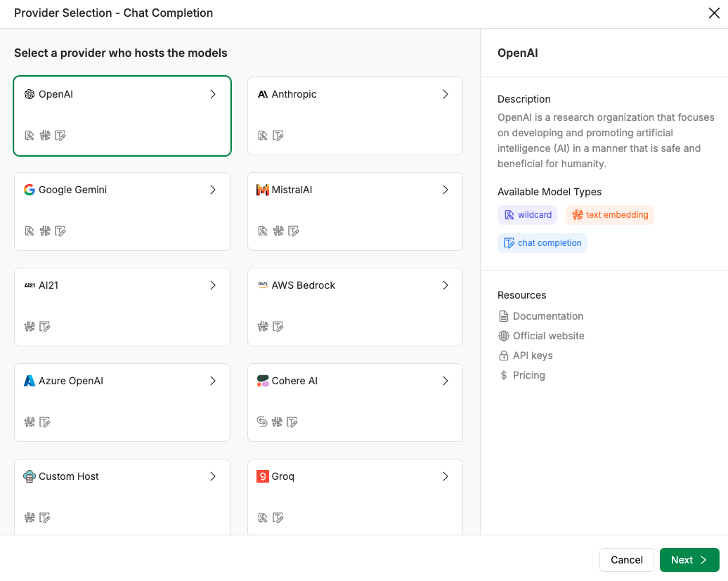Expand the AWS Bedrock provider chevron
This screenshot has height=581, width=728.
tap(446, 285)
